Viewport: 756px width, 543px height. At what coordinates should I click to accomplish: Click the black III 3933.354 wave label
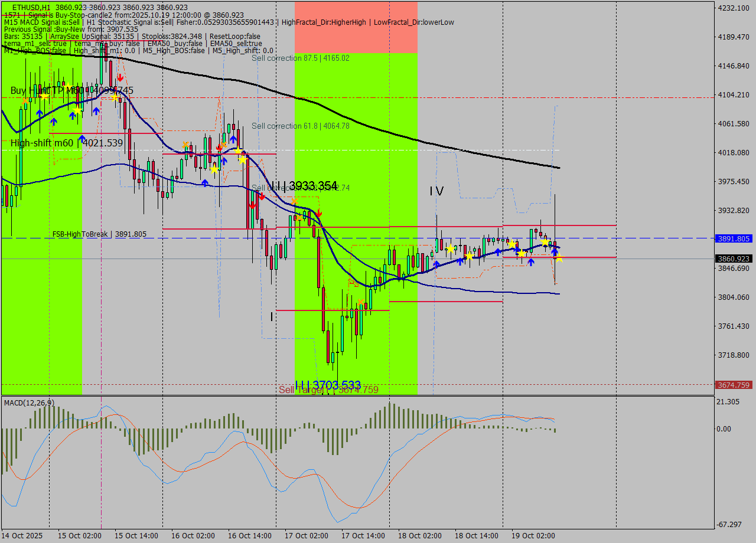[x=304, y=186]
